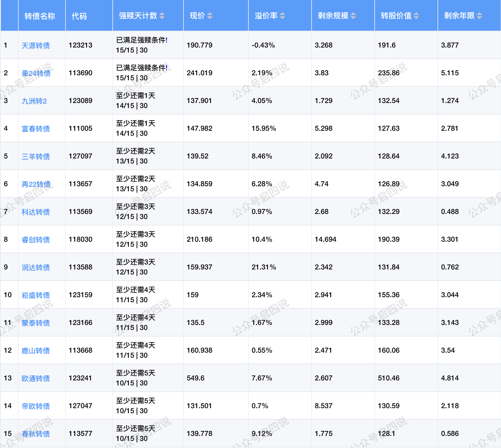Click the 春秋转债 link in row 15
This screenshot has width=501, height=448.
pyautogui.click(x=36, y=434)
